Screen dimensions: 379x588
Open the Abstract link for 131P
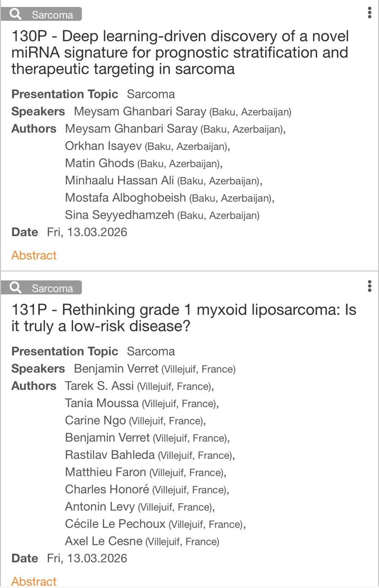[x=34, y=581]
